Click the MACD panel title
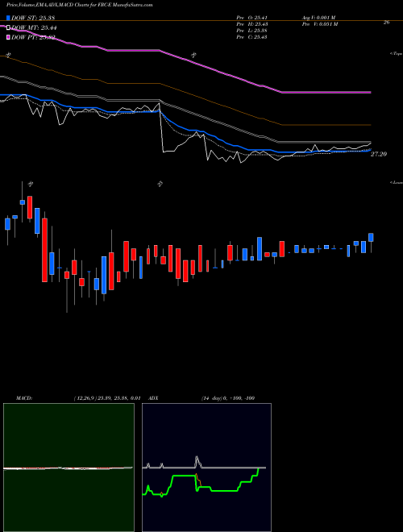Screen dimensions: 403x532 click(x=23, y=398)
